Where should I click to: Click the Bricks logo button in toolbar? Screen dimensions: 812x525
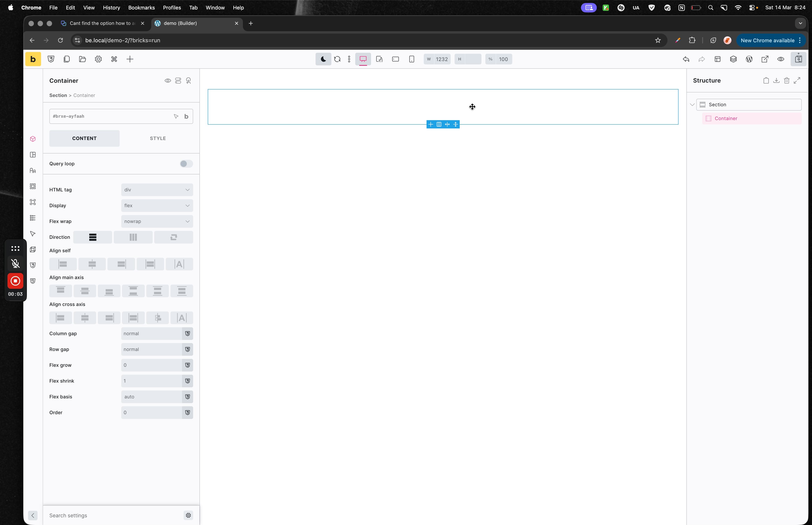tap(33, 59)
